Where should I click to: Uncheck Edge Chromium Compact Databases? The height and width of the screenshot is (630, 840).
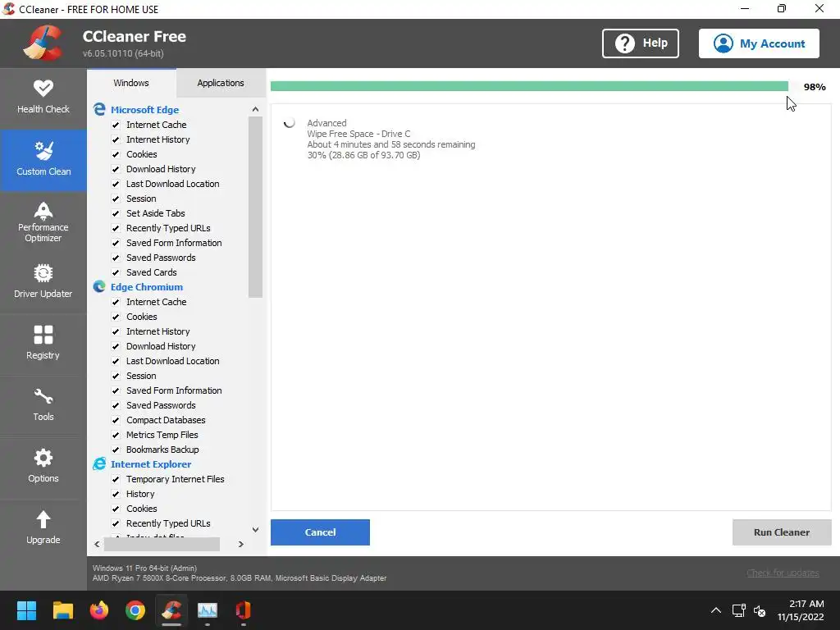click(115, 420)
